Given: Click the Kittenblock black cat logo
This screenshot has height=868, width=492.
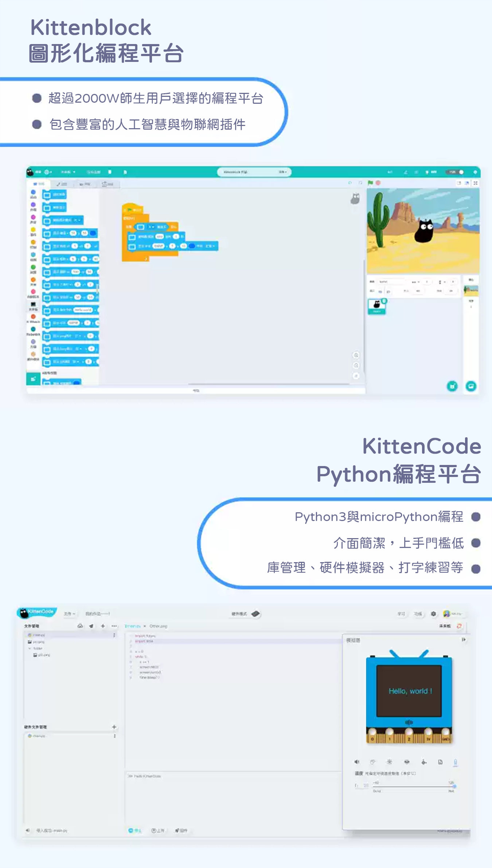Looking at the screenshot, I should click(x=30, y=172).
